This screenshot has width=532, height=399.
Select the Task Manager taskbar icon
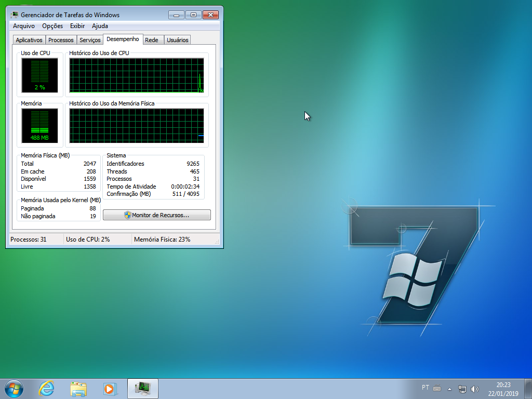pos(142,388)
